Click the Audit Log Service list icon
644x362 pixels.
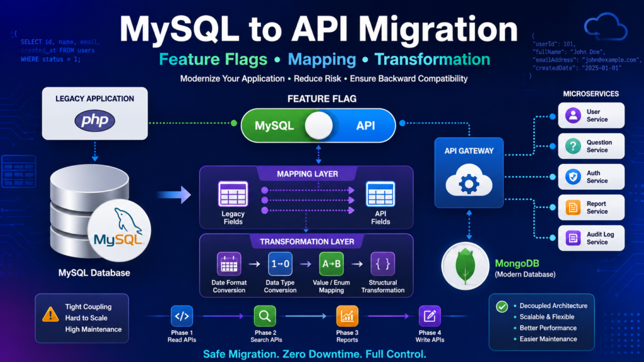point(573,238)
